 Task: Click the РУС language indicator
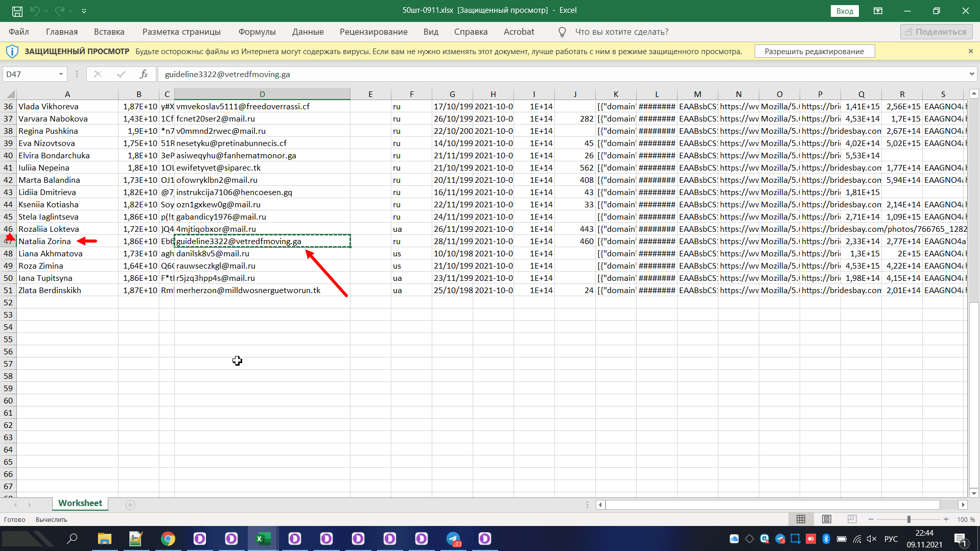point(891,539)
